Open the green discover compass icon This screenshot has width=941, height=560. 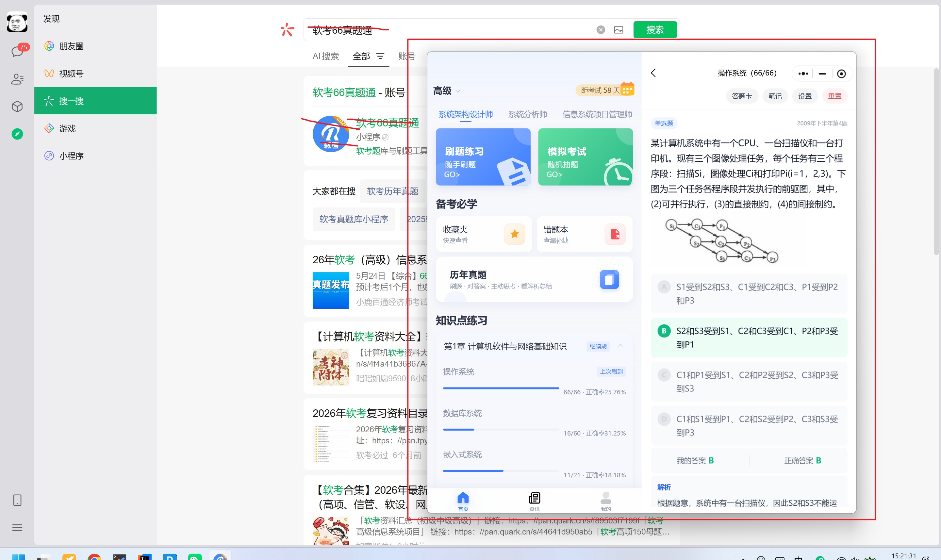click(17, 134)
